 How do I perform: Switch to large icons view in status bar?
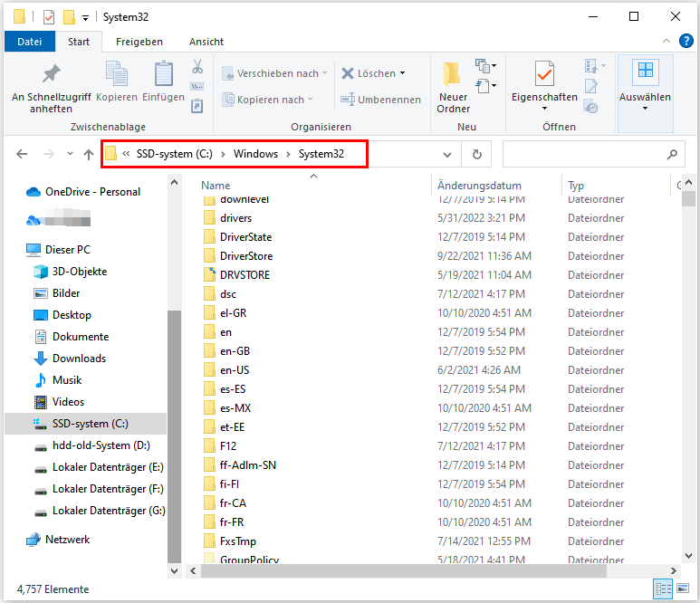(x=683, y=589)
